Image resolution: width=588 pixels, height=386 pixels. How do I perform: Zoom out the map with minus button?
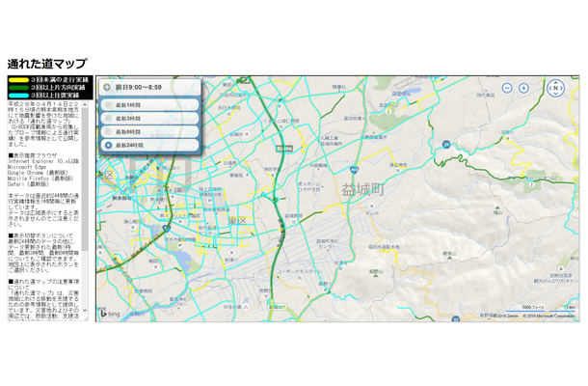(x=507, y=88)
